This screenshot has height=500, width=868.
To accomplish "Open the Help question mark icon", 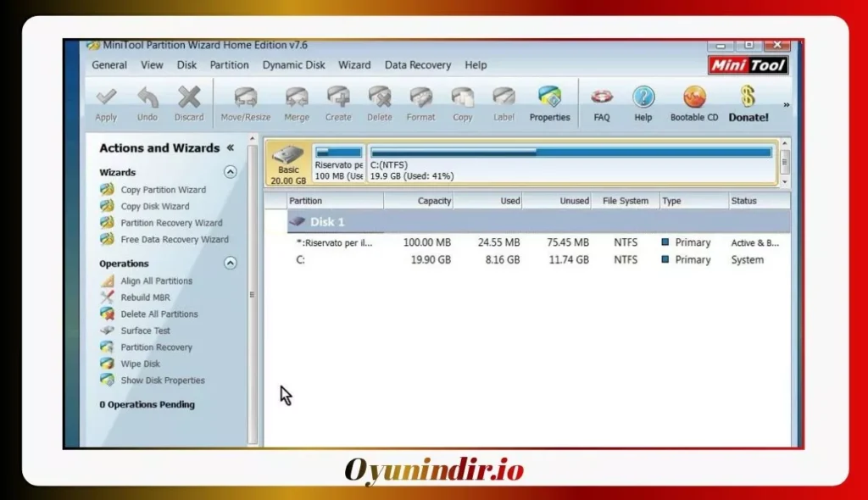I will click(x=643, y=97).
